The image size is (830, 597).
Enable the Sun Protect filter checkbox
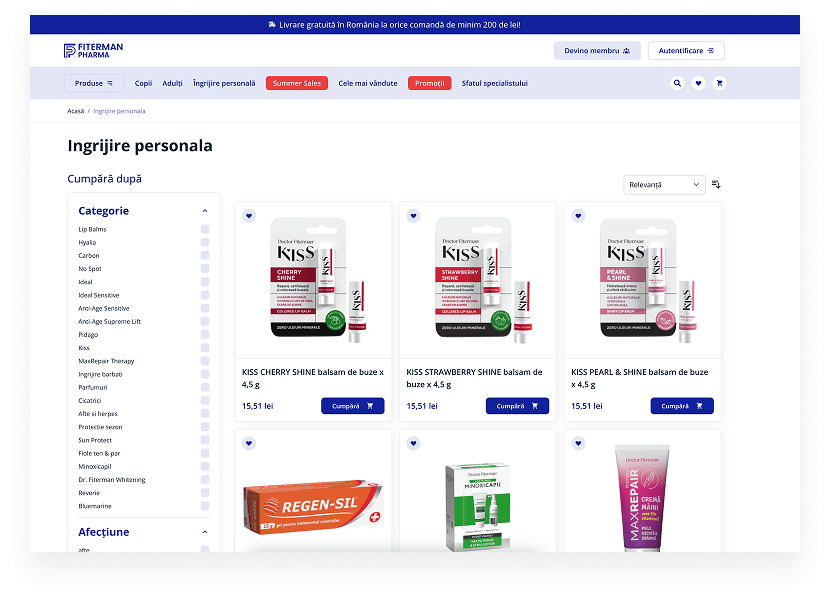[205, 440]
